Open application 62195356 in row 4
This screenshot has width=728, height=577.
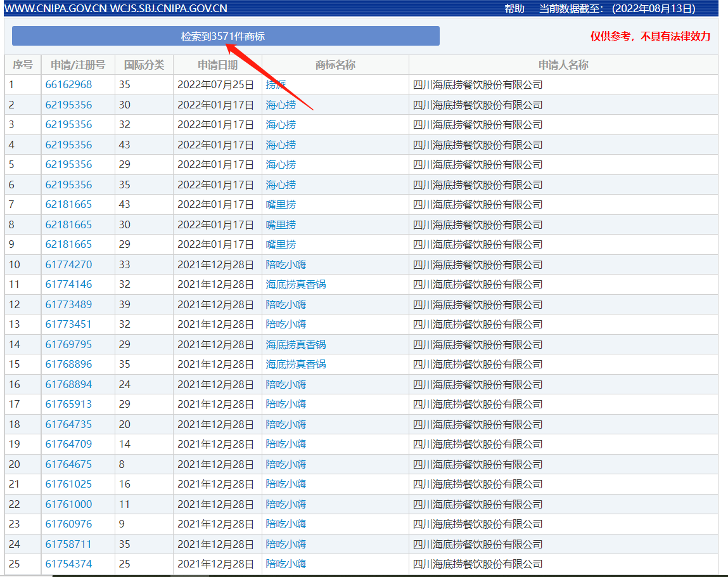68,145
